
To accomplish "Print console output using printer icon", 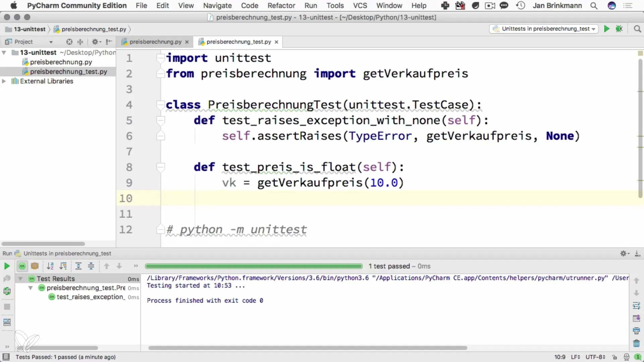I will point(636,331).
